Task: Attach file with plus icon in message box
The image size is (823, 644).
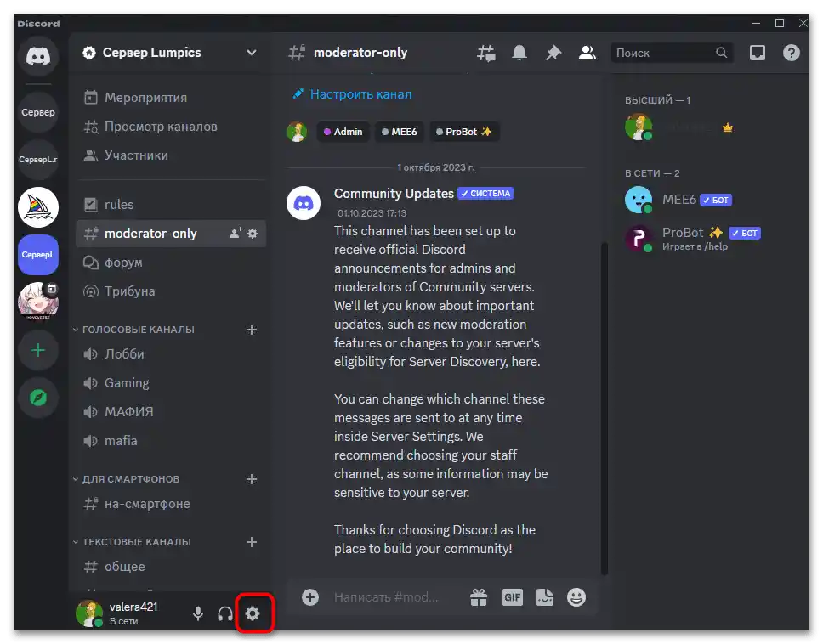Action: [310, 596]
